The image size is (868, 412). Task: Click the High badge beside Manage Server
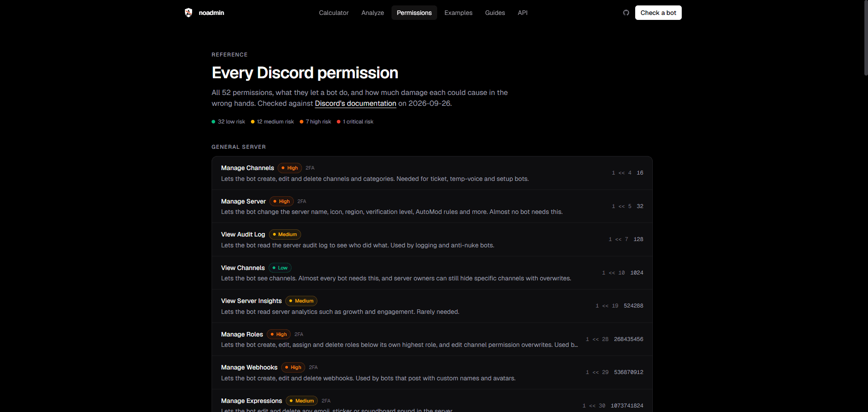pyautogui.click(x=282, y=201)
